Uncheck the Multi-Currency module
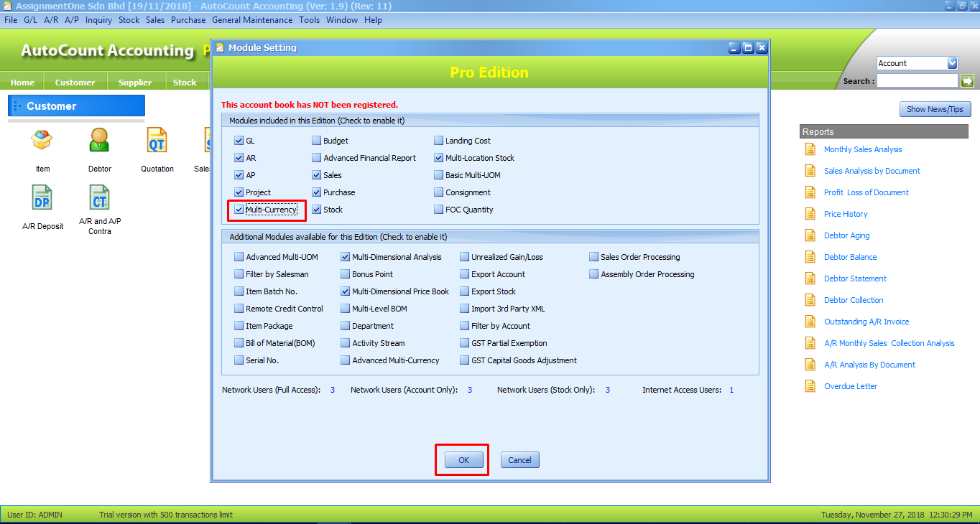This screenshot has width=980, height=524. point(239,210)
